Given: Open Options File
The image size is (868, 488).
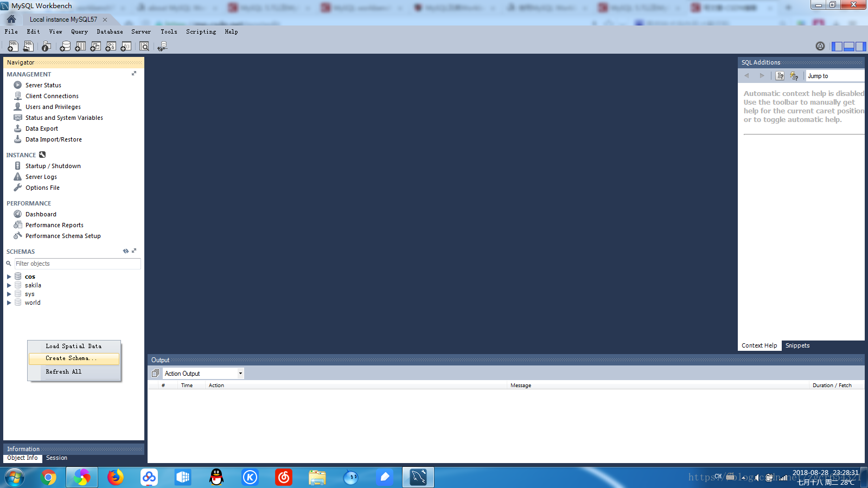Looking at the screenshot, I should click(x=42, y=188).
